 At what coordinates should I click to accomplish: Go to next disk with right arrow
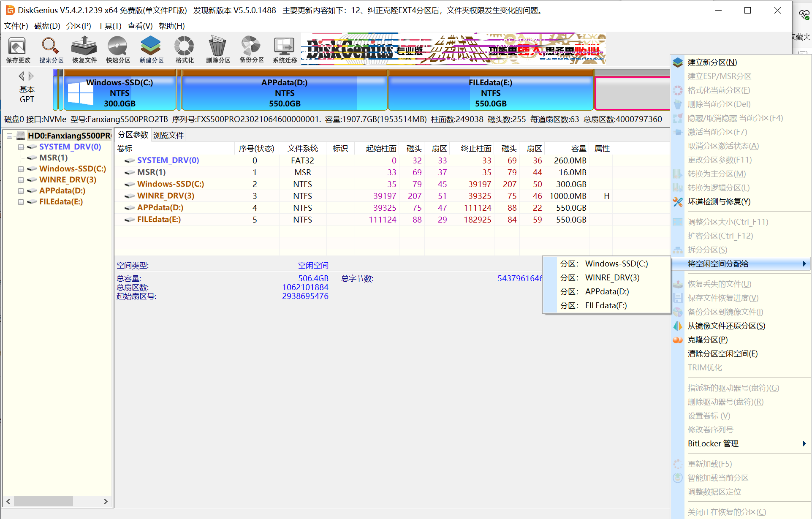pos(31,76)
